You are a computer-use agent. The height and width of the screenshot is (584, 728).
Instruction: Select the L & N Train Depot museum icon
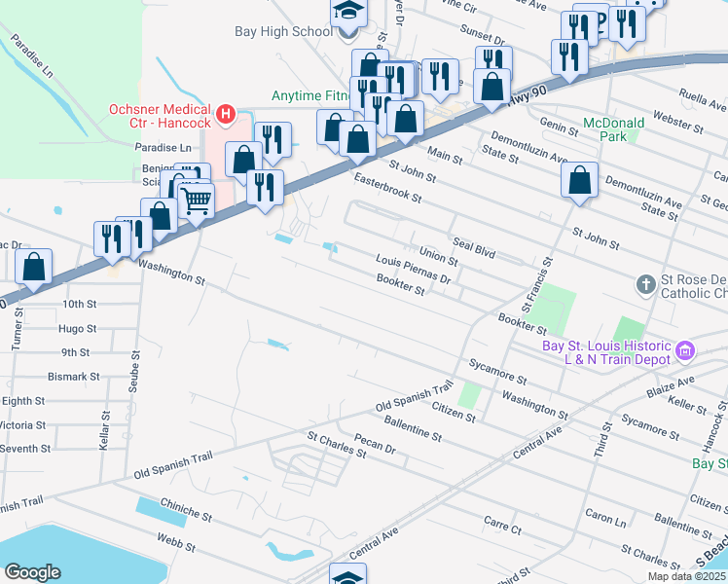685,350
